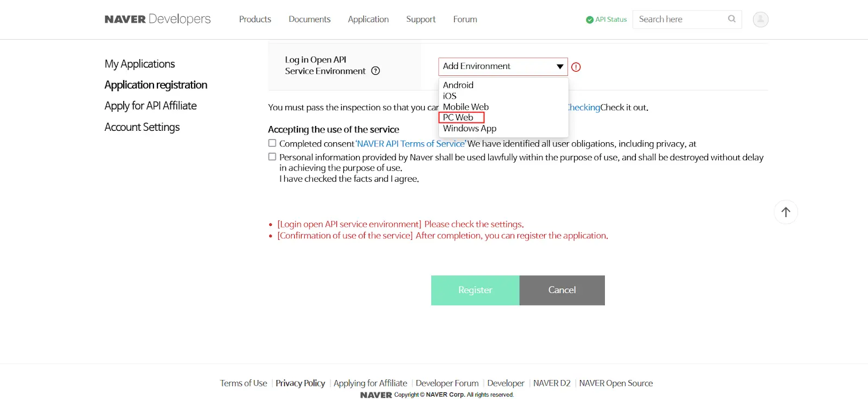Click the red 'Login open API service environment' error message
The height and width of the screenshot is (399, 868).
tap(400, 224)
